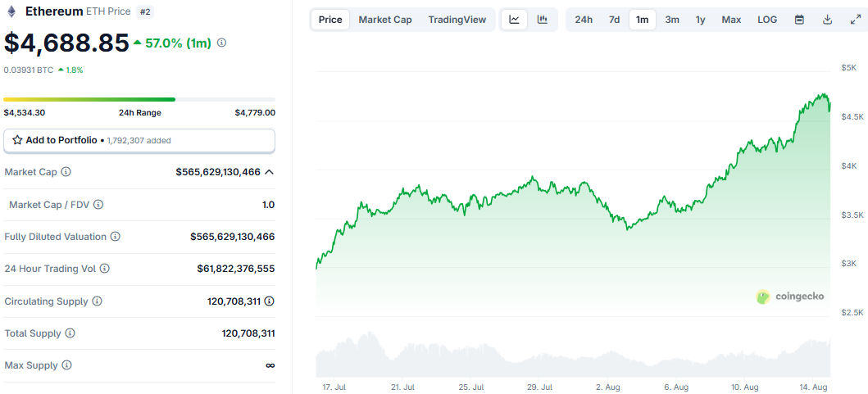Download the chart data

pyautogui.click(x=828, y=20)
